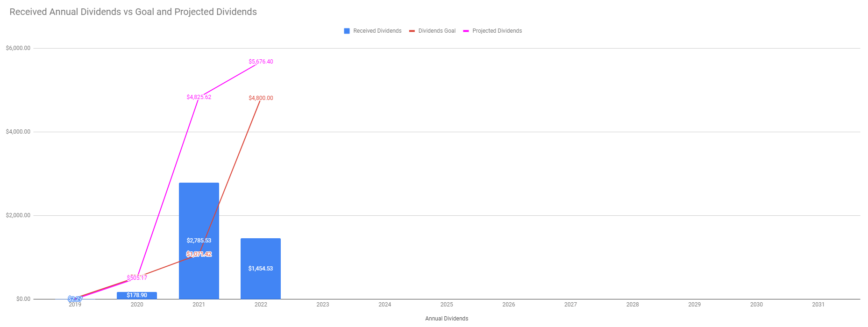Click the 2022 bar labeled $1,454.53
The width and height of the screenshot is (868, 327).
click(x=261, y=269)
